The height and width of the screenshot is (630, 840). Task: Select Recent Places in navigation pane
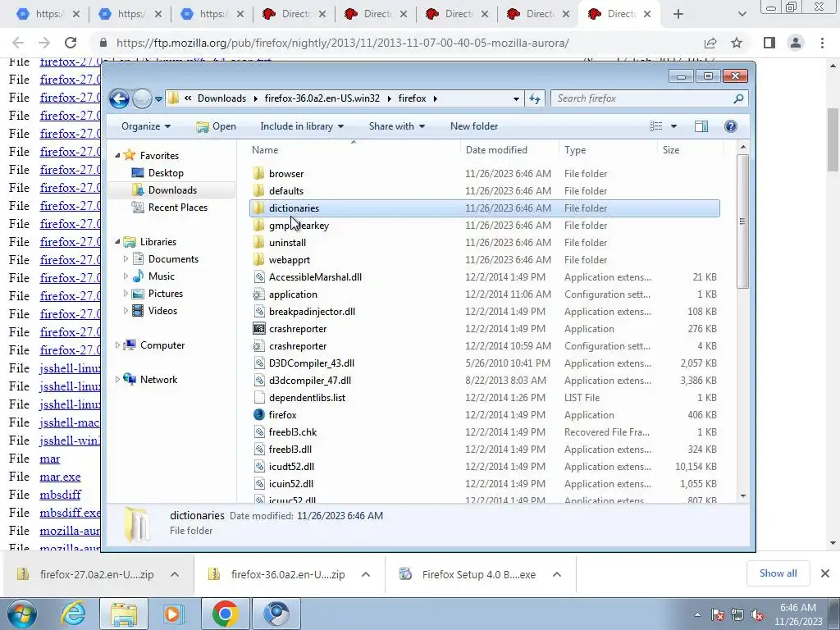(x=178, y=208)
